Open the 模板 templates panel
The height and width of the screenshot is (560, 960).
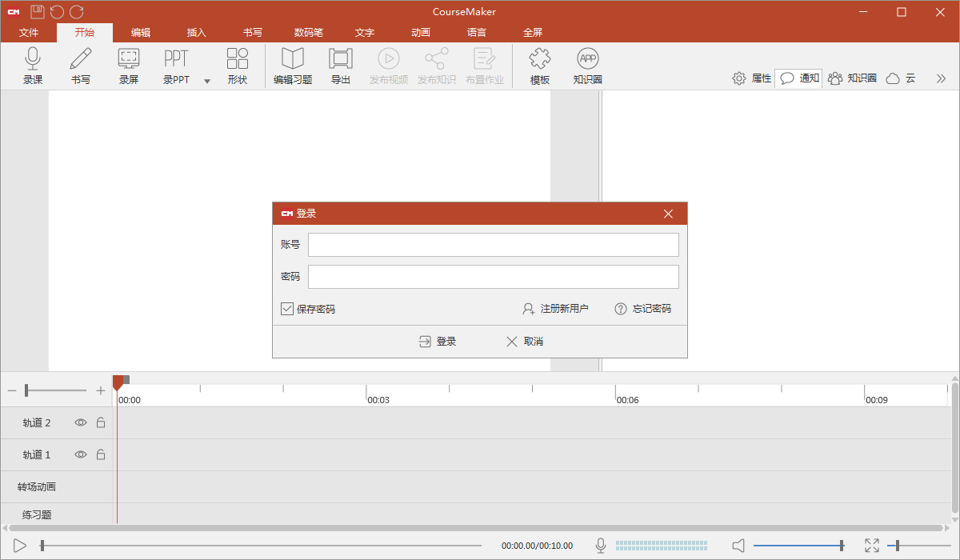click(538, 64)
